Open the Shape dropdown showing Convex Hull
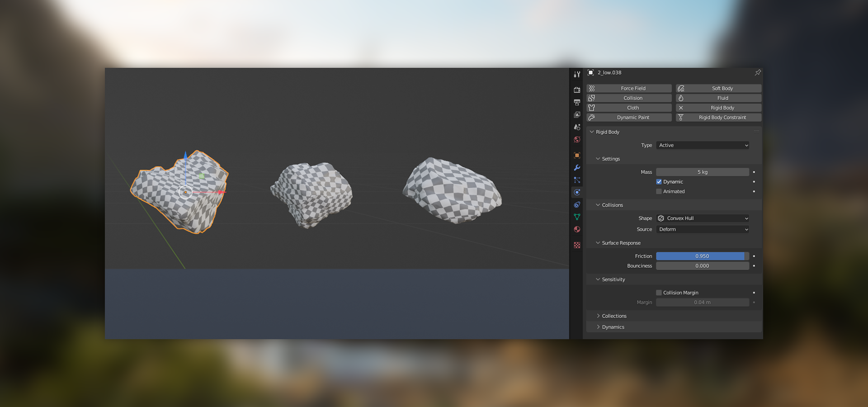This screenshot has width=868, height=407. tap(703, 218)
